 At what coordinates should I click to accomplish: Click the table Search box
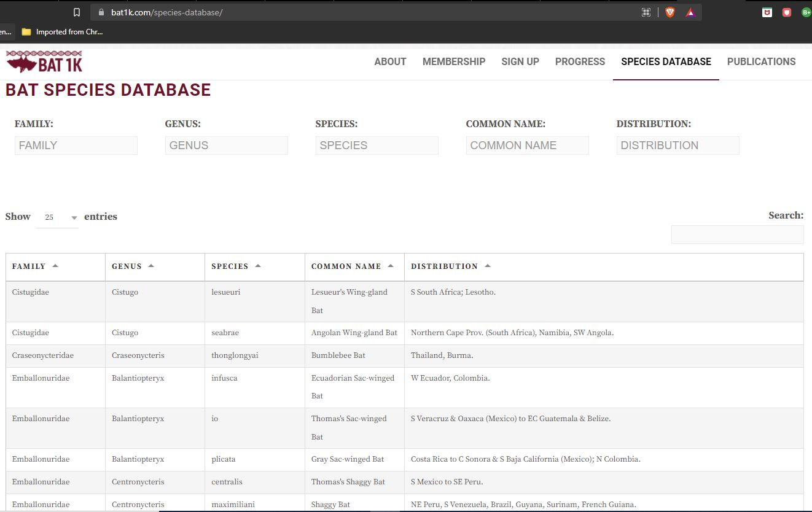(x=737, y=235)
